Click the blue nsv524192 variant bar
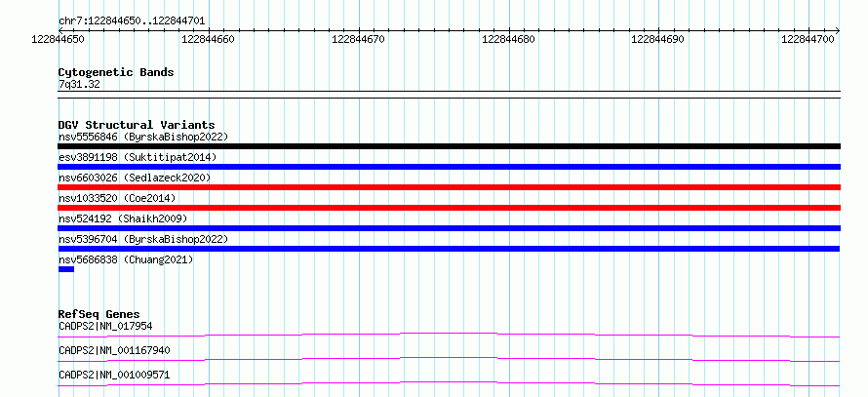 coord(449,228)
